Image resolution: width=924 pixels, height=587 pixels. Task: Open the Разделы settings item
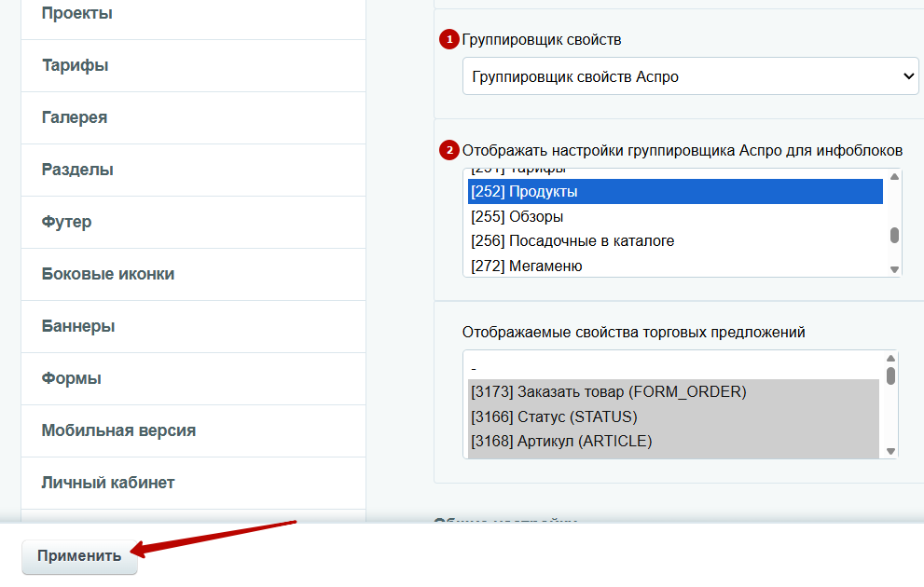pos(77,170)
